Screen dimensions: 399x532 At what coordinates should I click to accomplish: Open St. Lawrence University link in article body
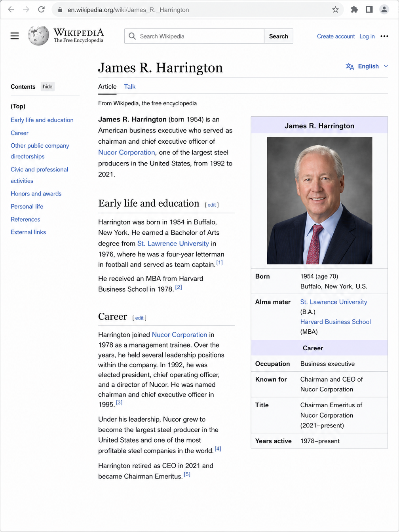click(x=173, y=243)
